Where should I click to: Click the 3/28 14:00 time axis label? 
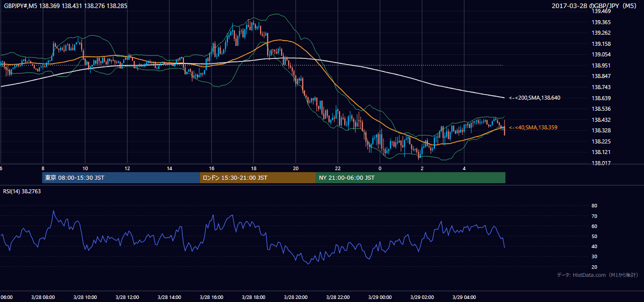(169, 297)
